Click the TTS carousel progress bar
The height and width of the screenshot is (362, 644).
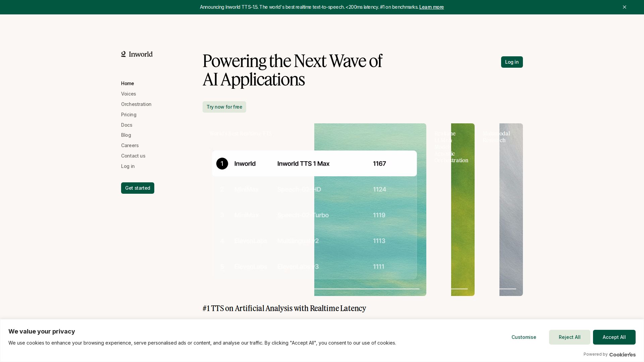coord(367,289)
